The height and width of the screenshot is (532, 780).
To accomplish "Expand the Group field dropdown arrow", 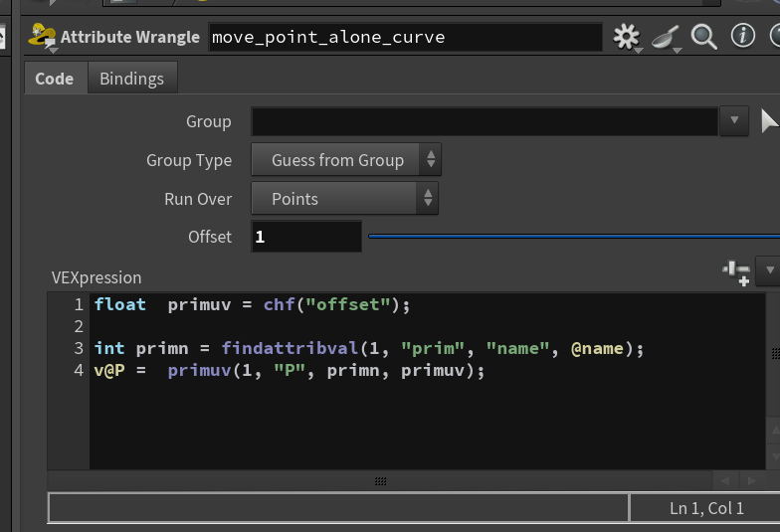I will click(x=734, y=120).
